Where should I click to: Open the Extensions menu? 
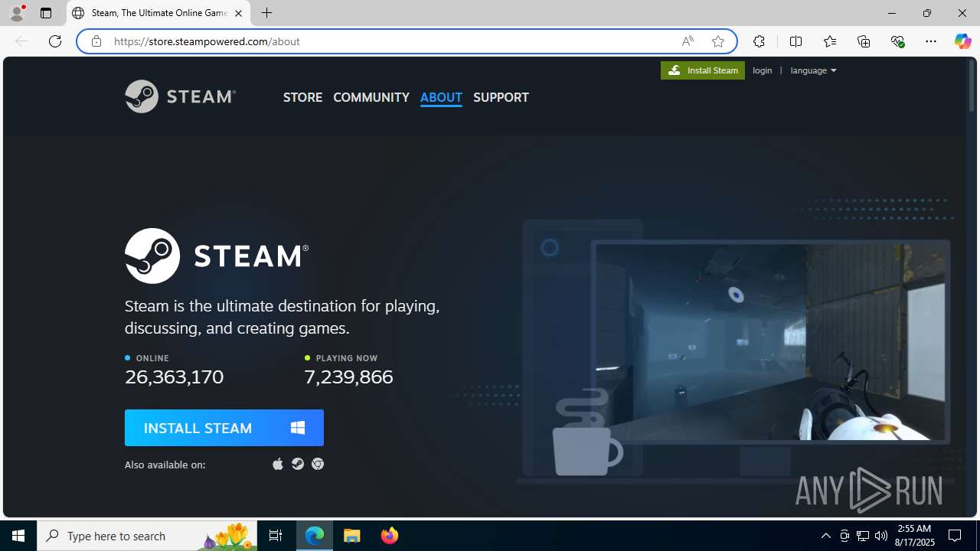pos(759,41)
